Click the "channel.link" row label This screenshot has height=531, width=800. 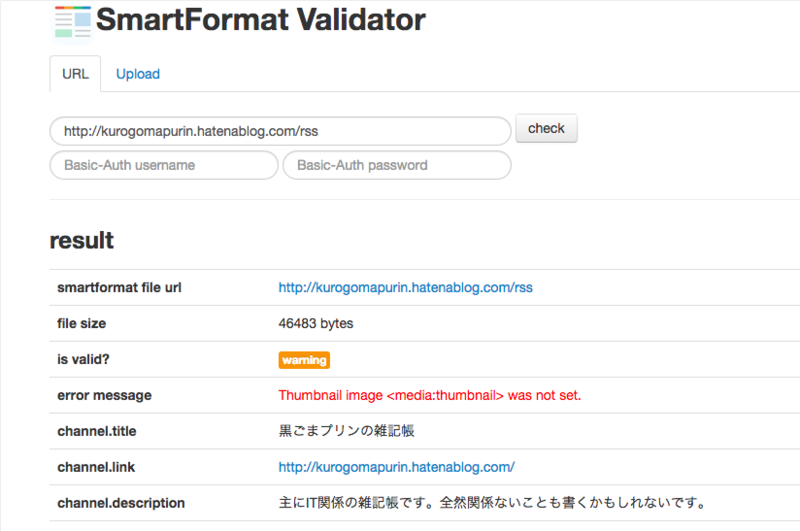(x=96, y=467)
